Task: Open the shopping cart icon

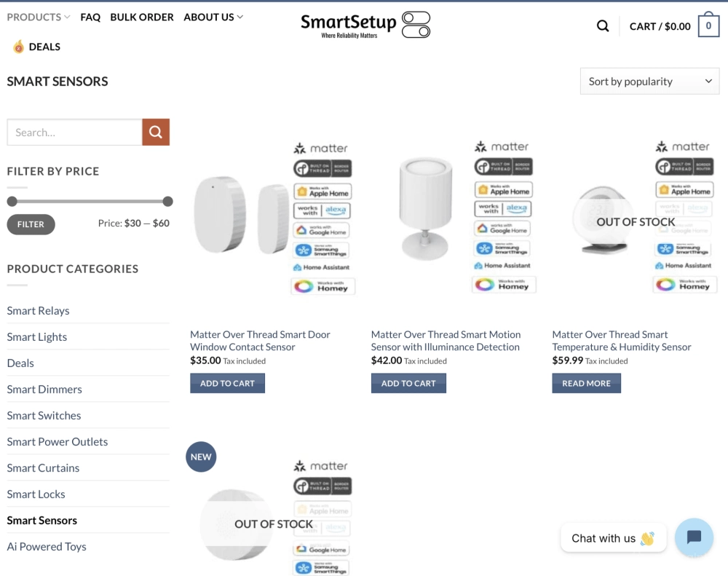Action: pyautogui.click(x=707, y=25)
